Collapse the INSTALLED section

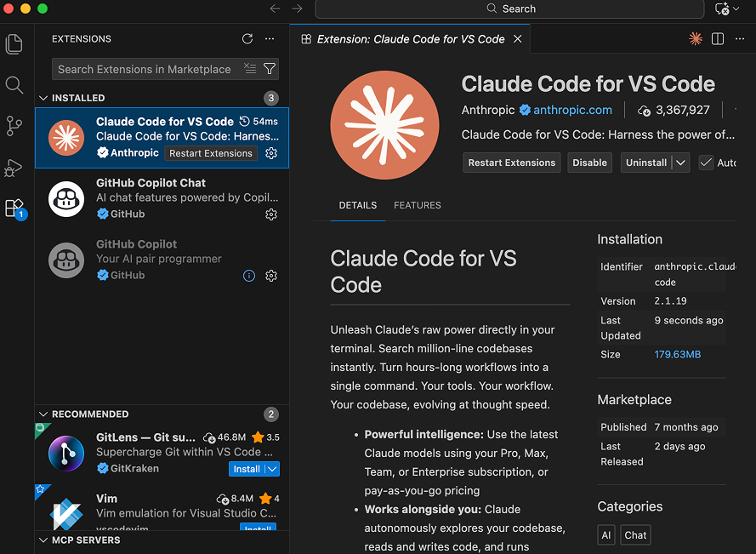[43, 97]
